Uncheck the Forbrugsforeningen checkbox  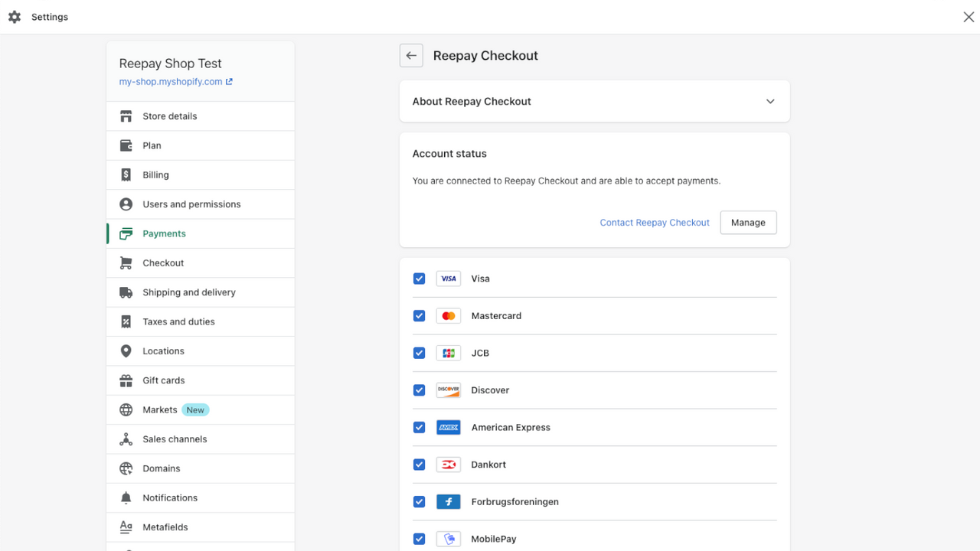[x=419, y=502]
